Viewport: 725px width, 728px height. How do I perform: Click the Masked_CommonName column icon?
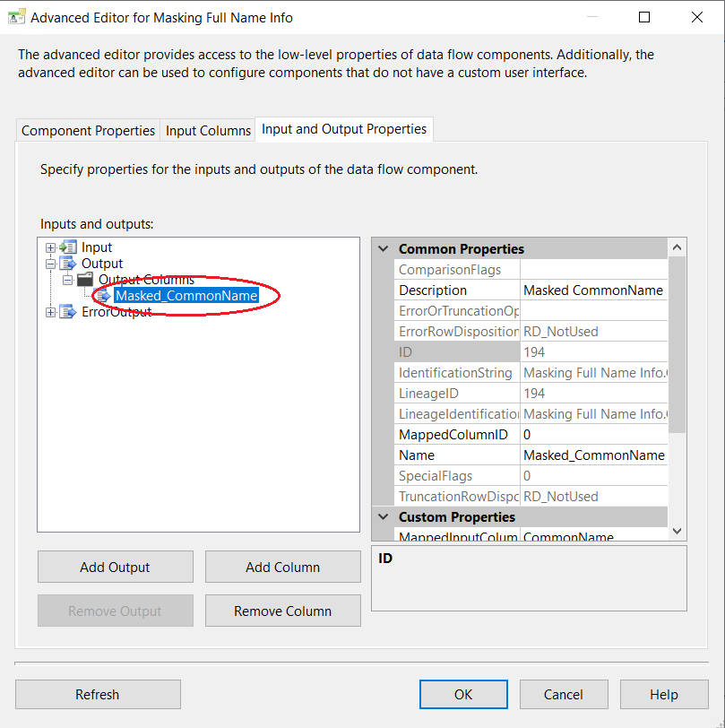coord(104,296)
